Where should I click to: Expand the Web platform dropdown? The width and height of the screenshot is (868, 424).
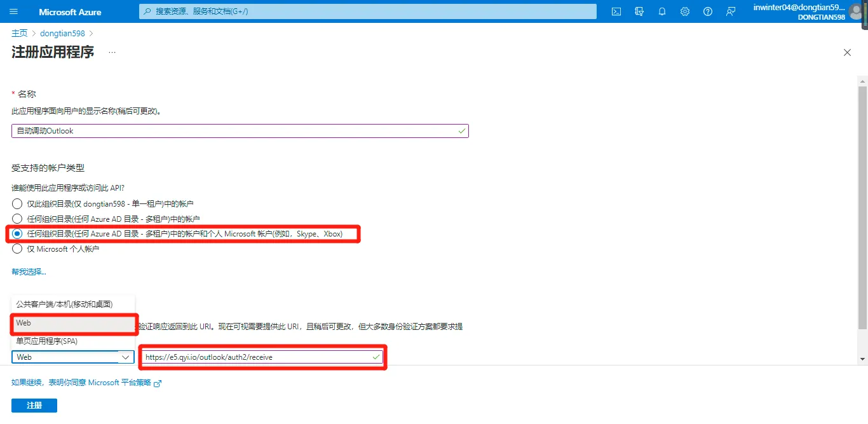pyautogui.click(x=73, y=357)
